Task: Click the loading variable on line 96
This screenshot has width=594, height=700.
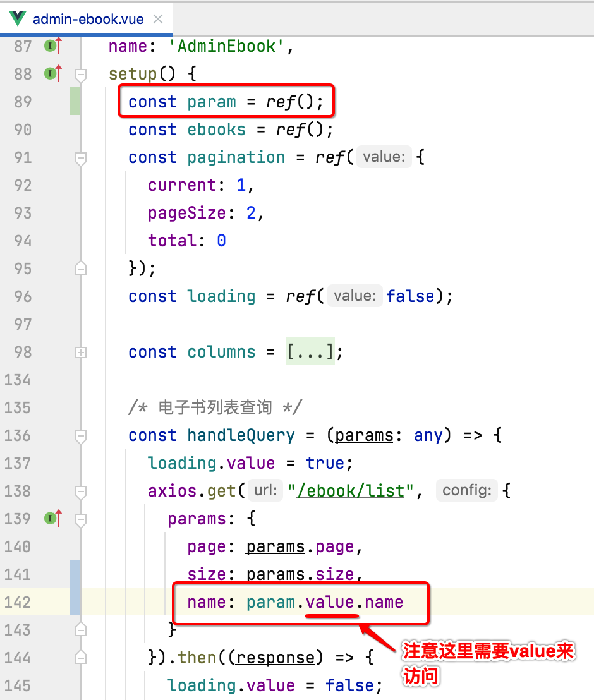Action: point(221,296)
